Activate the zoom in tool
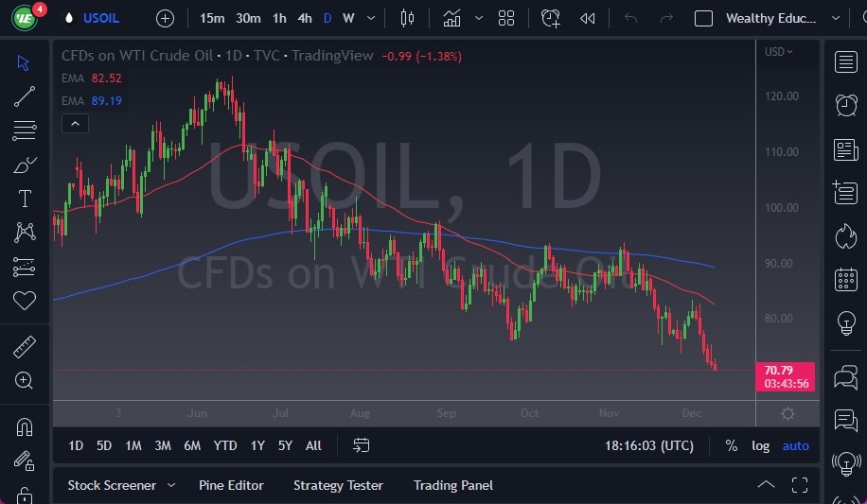This screenshot has height=504, width=867. [x=24, y=380]
